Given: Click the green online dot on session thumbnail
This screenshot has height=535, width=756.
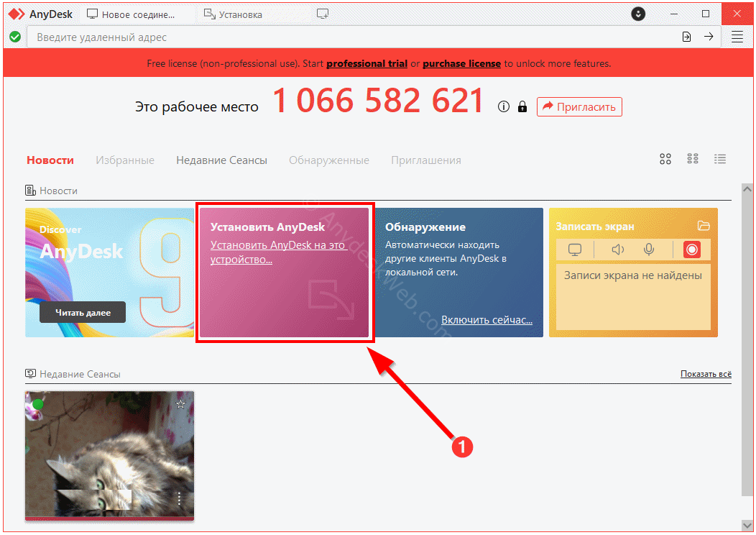Looking at the screenshot, I should (38, 404).
